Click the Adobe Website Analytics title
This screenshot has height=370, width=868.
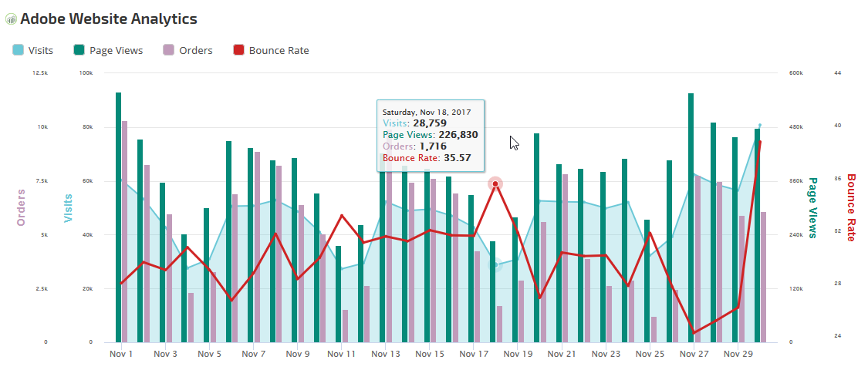point(108,19)
